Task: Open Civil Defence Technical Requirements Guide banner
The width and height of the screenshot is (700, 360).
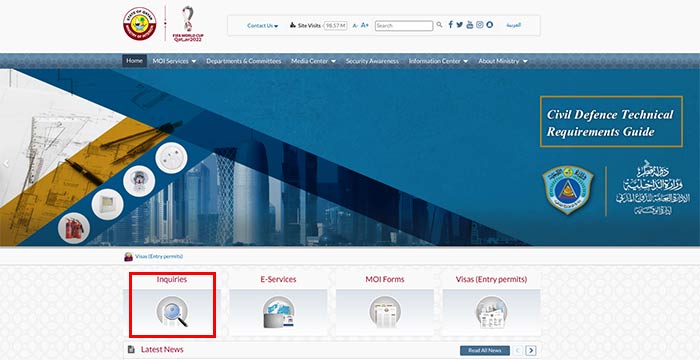Action: click(x=611, y=122)
